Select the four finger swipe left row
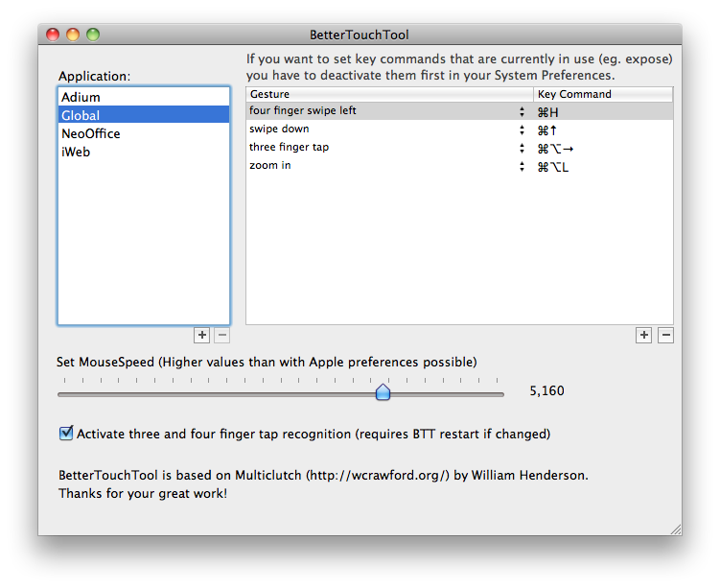Image resolution: width=720 pixels, height=588 pixels. click(459, 111)
